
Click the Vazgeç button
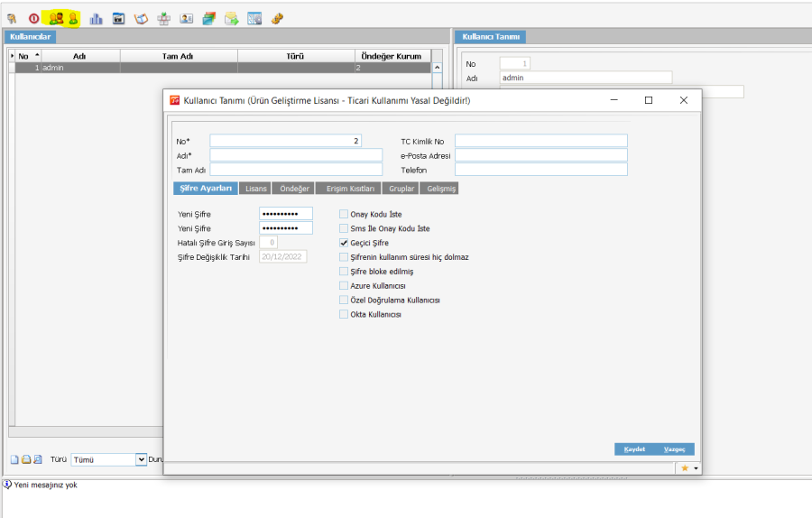pyautogui.click(x=674, y=449)
